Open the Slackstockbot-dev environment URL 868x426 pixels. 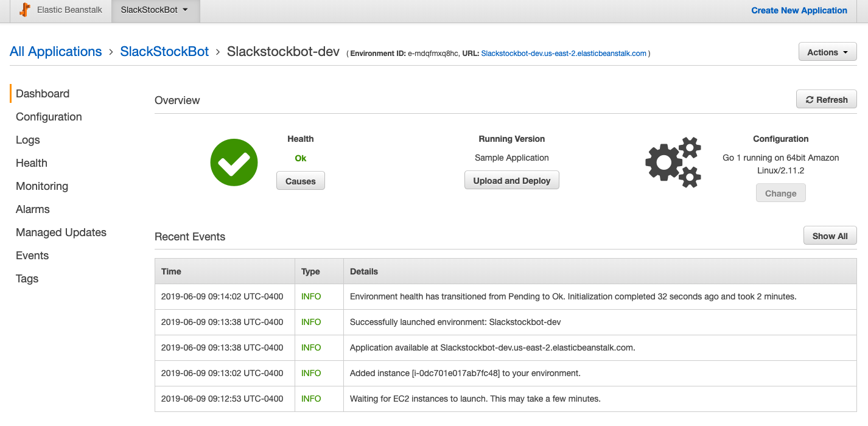point(564,54)
